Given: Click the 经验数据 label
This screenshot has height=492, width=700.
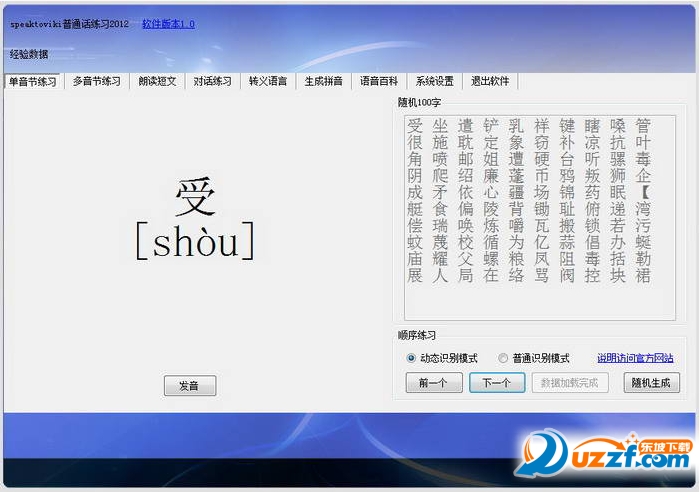Looking at the screenshot, I should pyautogui.click(x=29, y=54).
